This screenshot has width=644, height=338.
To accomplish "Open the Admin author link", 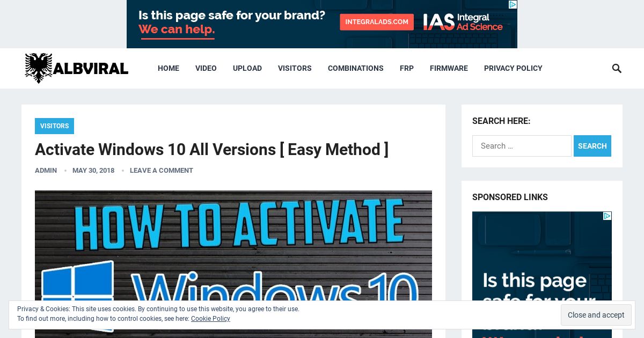I will coord(46,171).
